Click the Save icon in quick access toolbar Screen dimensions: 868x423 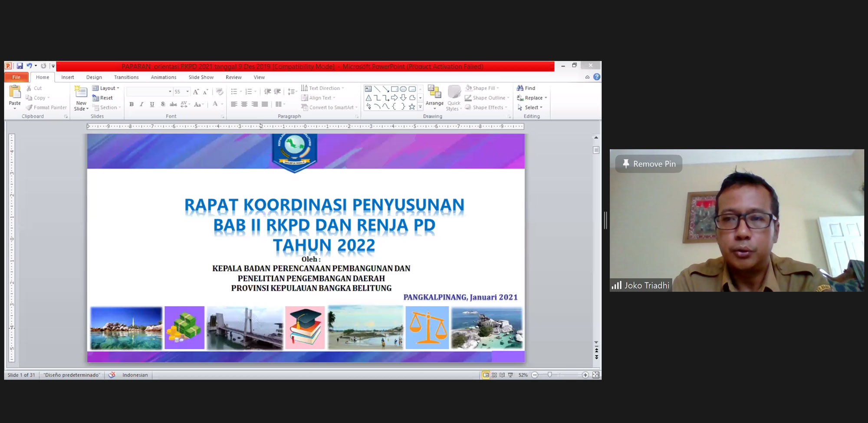20,66
